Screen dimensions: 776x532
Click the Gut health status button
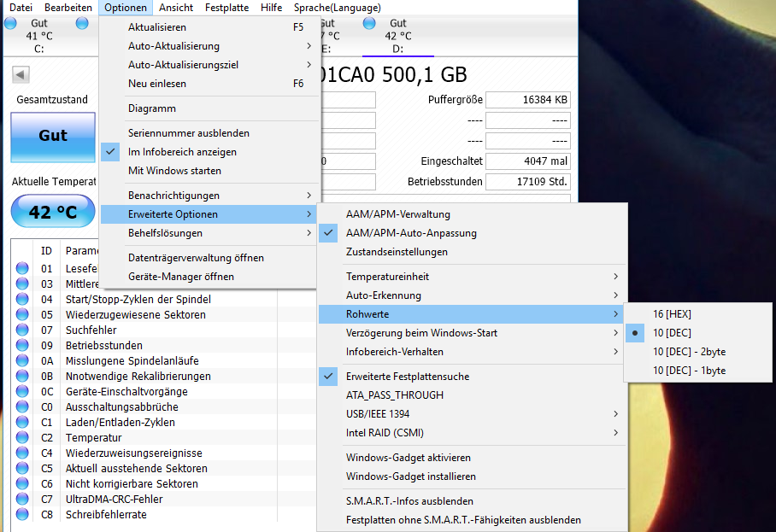(53, 137)
